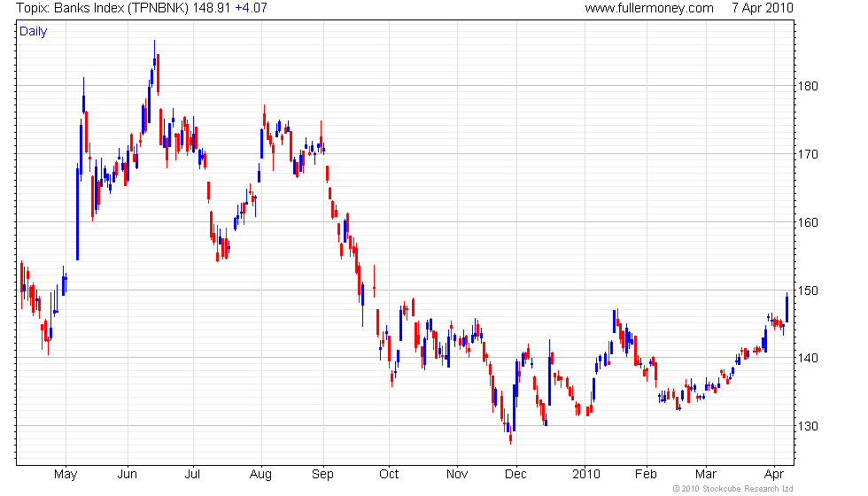Click the 160 price axis label
Screen dimensions: 868x496
click(x=807, y=222)
